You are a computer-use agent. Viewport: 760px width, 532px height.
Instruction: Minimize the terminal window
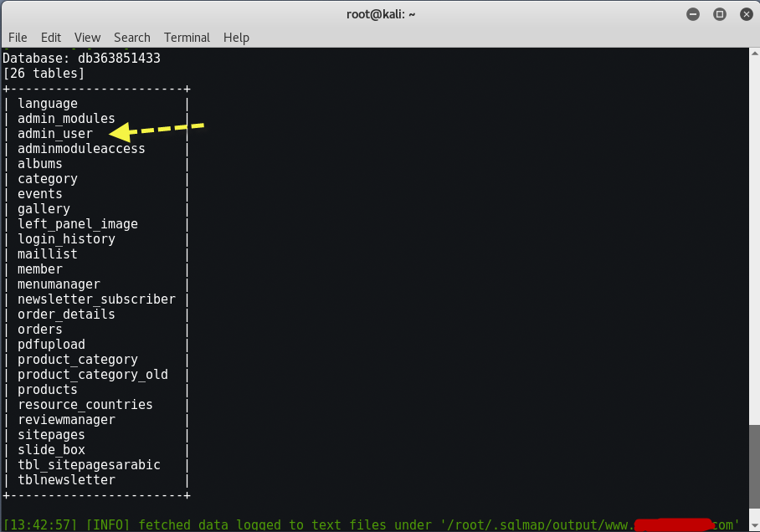pyautogui.click(x=693, y=14)
